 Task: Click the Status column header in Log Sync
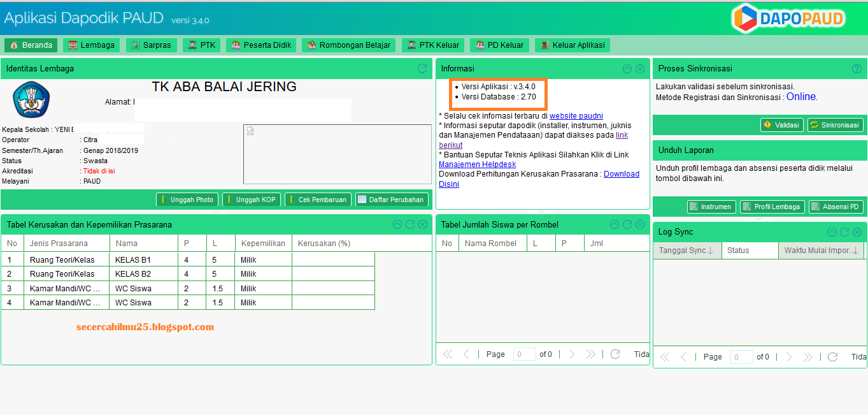[x=750, y=251]
